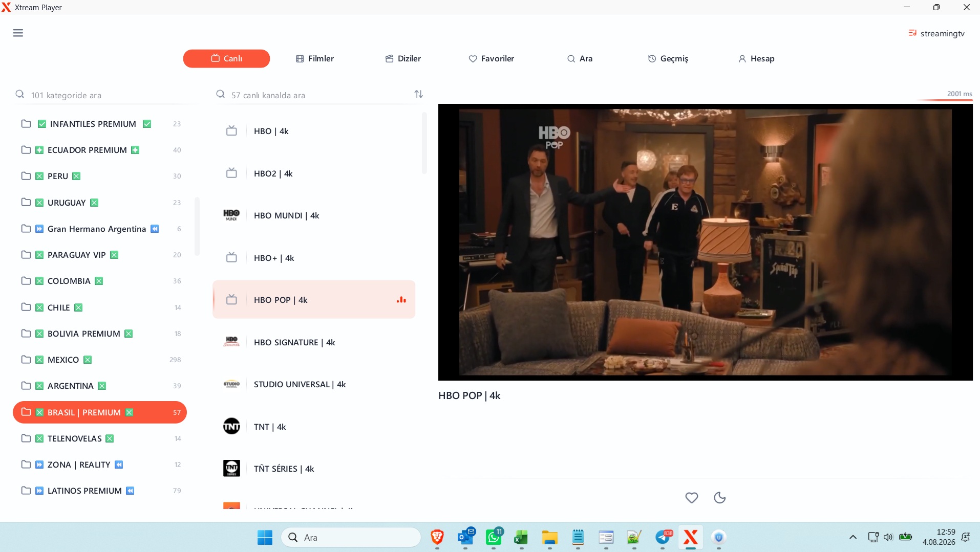Open the Ara search tab
This screenshot has height=552, width=980.
tap(580, 58)
